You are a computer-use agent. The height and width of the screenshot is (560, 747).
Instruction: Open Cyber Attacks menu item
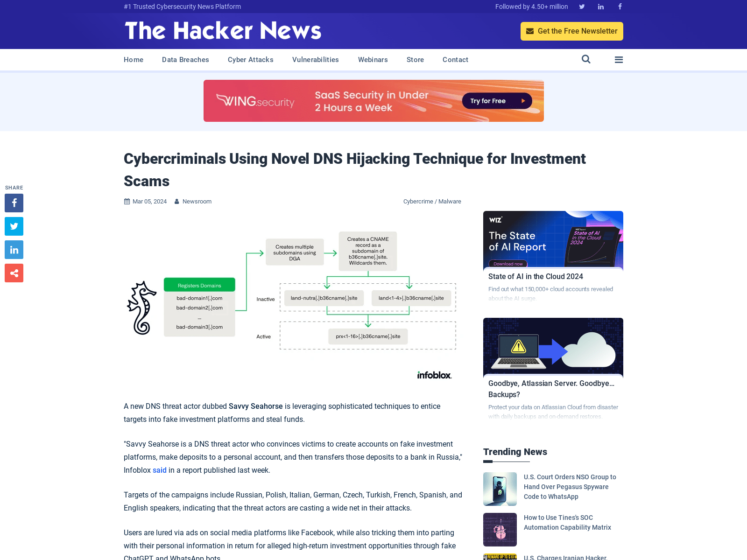(251, 60)
